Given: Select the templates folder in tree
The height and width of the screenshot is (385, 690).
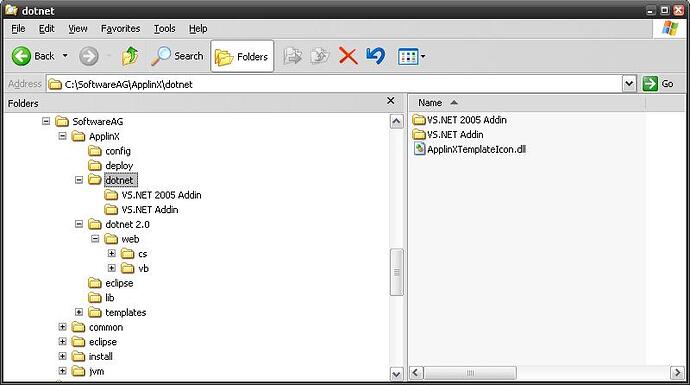Looking at the screenshot, I should click(x=117, y=312).
